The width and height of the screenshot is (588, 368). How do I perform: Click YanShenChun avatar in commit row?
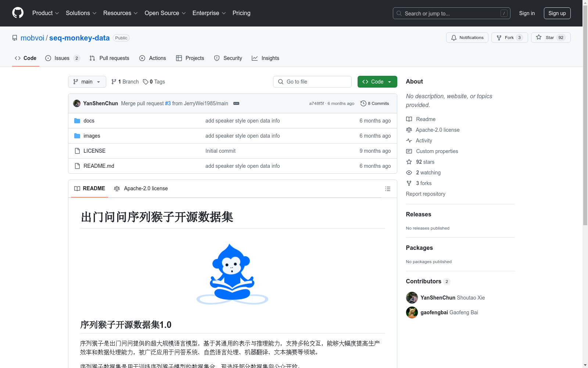coord(77,103)
